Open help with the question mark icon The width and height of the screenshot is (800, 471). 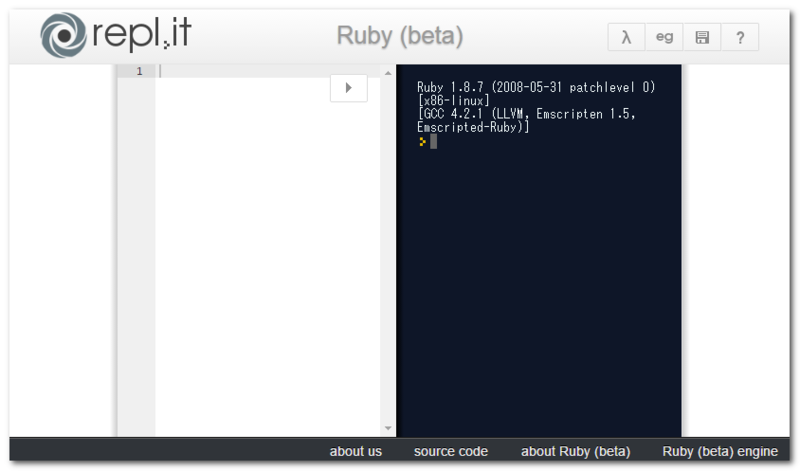(x=740, y=37)
